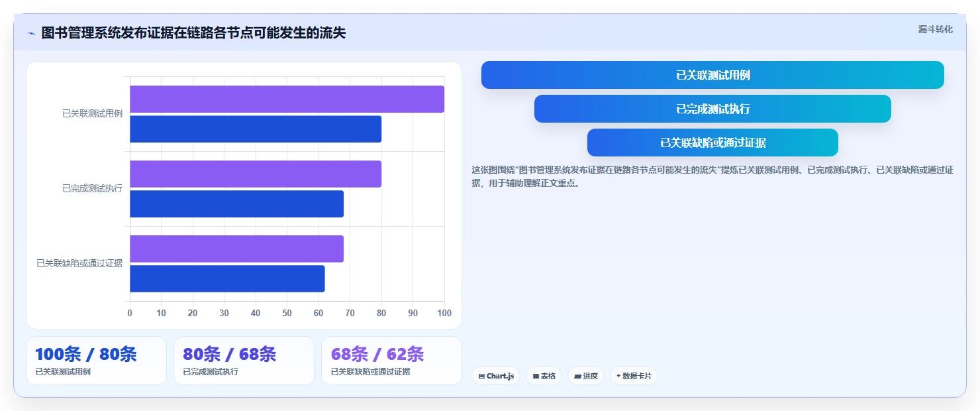The height and width of the screenshot is (411, 980).
Task: Click y-axis label 已关联缺陷或通过证据
Action: pyautogui.click(x=79, y=264)
